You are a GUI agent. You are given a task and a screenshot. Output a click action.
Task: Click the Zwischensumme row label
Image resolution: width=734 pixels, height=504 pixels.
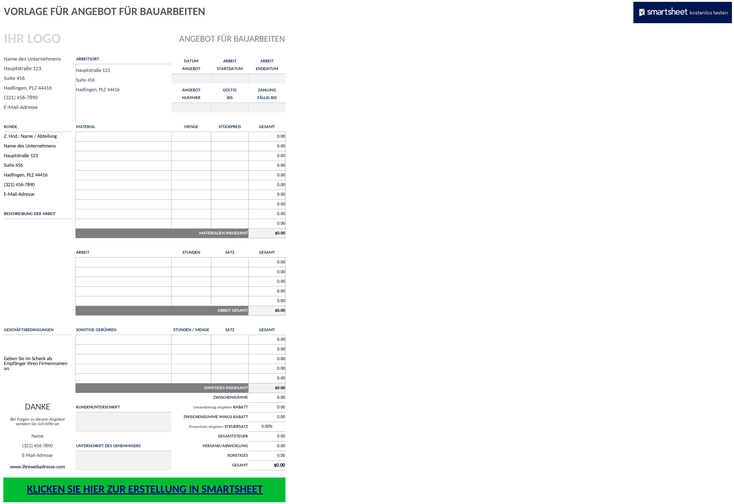(230, 397)
